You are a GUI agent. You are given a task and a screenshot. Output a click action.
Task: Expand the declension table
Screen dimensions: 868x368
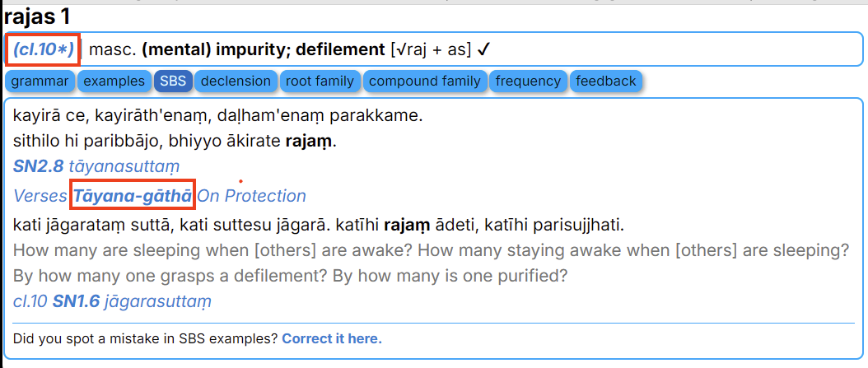pos(236,81)
